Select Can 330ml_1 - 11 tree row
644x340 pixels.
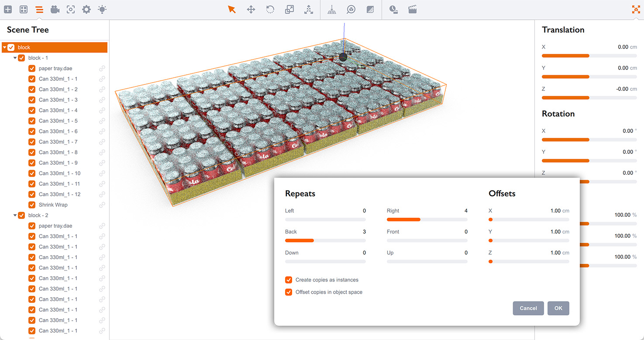(x=55, y=184)
